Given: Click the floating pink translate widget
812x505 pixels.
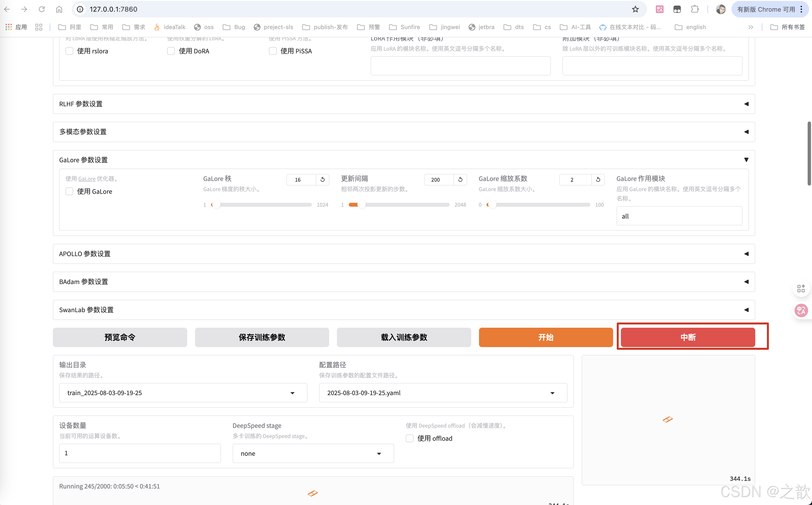Looking at the screenshot, I should point(801,311).
